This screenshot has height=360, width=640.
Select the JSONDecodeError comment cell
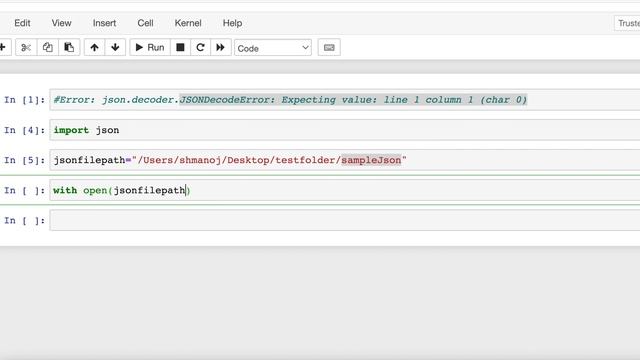tap(344, 100)
